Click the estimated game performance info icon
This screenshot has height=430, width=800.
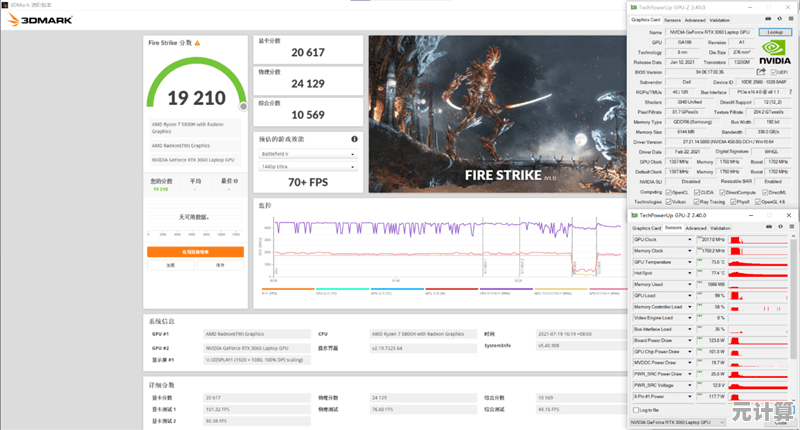coord(354,139)
